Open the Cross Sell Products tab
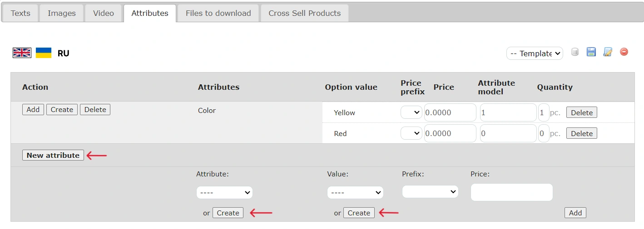644x229 pixels. point(304,13)
